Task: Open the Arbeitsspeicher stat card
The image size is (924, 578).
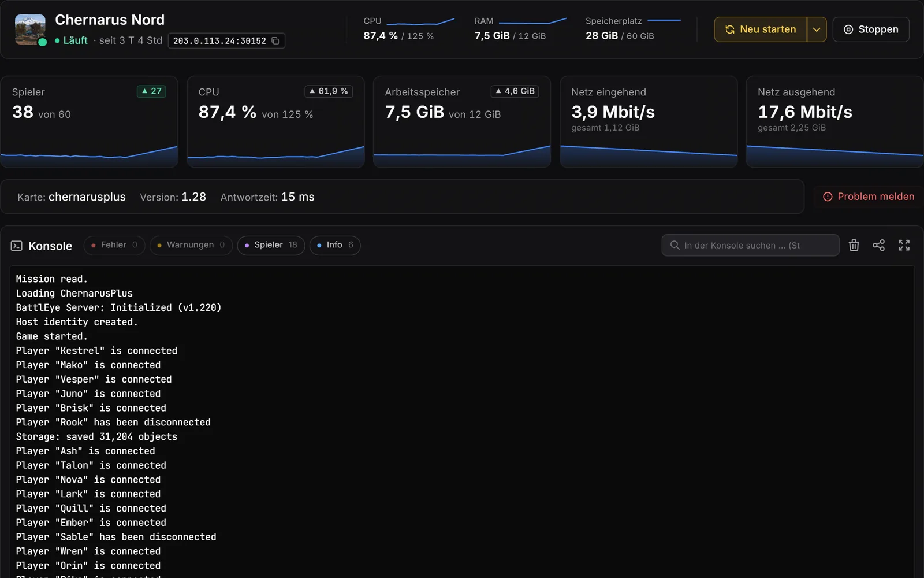Action: pos(462,122)
